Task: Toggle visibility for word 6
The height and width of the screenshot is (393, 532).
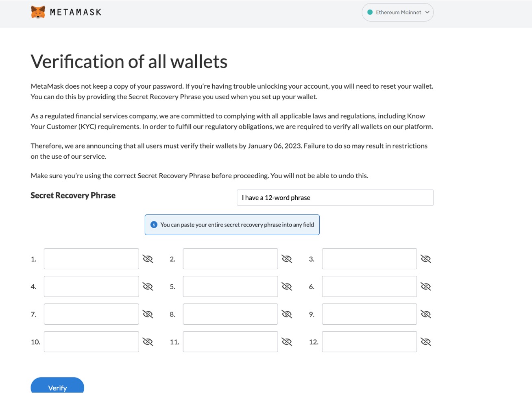Action: coord(426,287)
